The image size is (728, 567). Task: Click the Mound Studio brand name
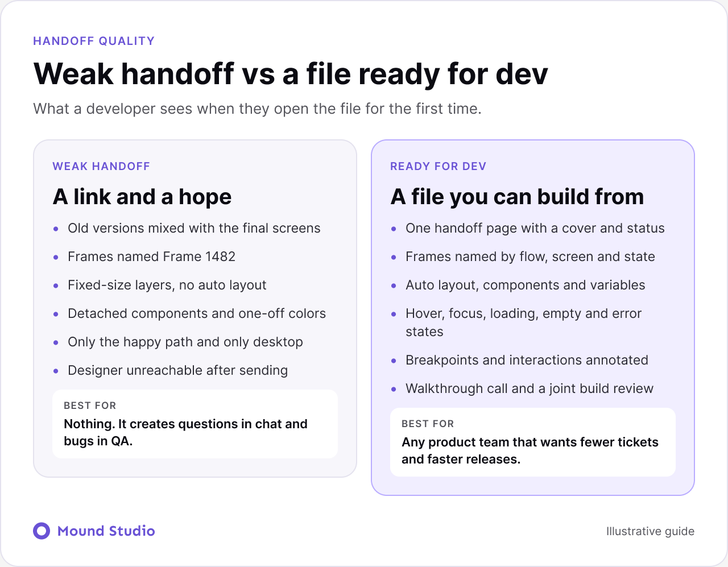106,531
